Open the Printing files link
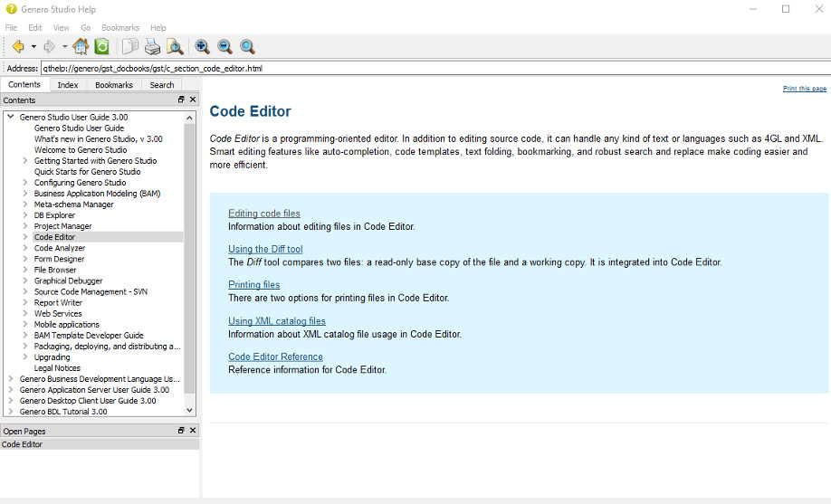Image resolution: width=831 pixels, height=504 pixels. (253, 285)
